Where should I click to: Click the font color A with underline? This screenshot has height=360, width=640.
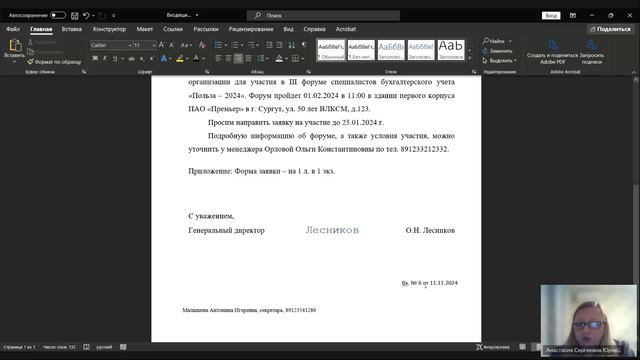click(196, 58)
